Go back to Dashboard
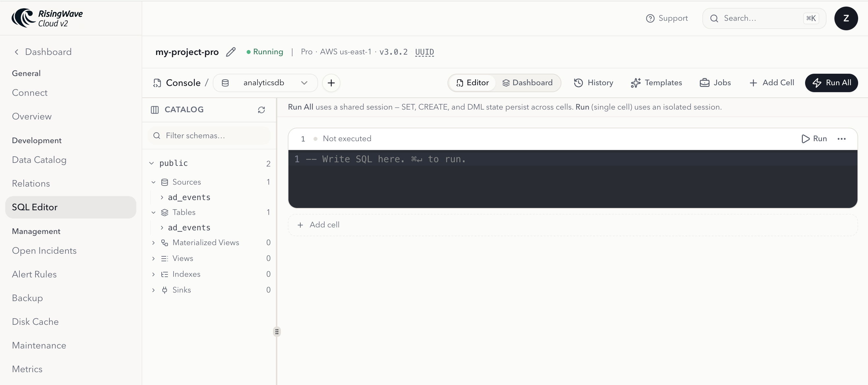Screen dimensions: 868x385 click(x=42, y=52)
